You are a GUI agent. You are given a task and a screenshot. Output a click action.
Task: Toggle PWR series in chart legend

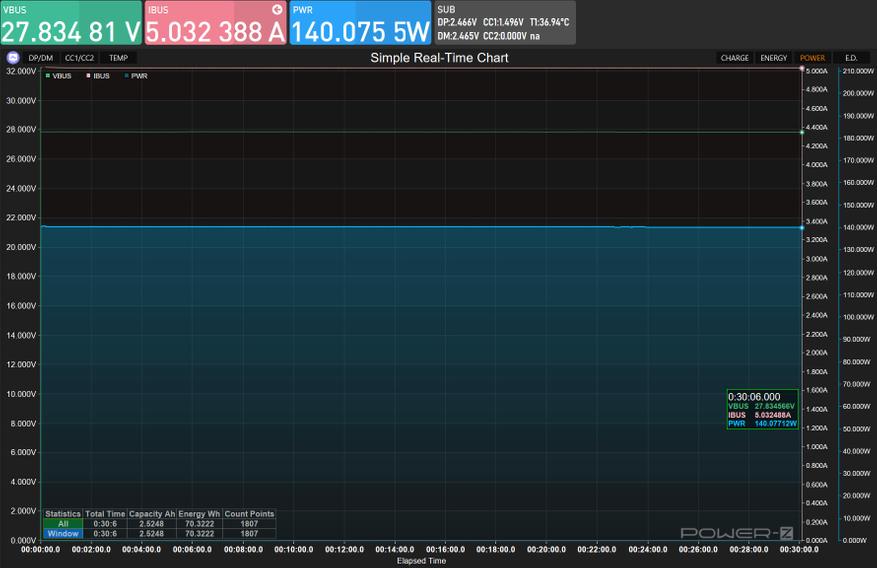coord(135,75)
